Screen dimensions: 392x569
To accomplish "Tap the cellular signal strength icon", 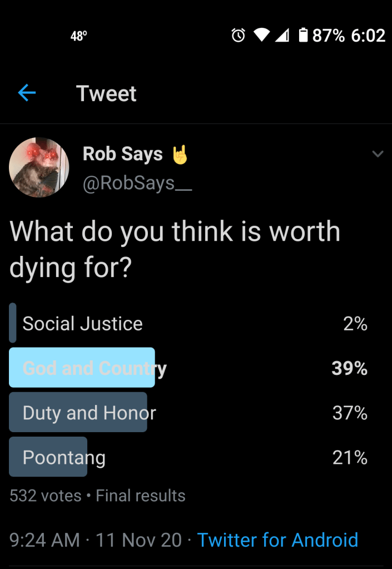I will (282, 36).
